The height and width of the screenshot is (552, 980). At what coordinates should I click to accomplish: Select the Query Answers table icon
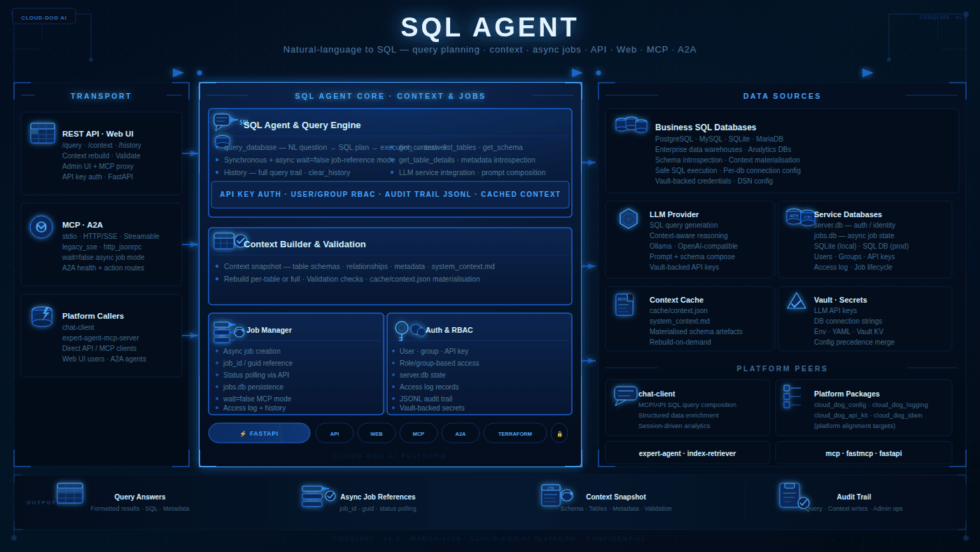pyautogui.click(x=70, y=492)
